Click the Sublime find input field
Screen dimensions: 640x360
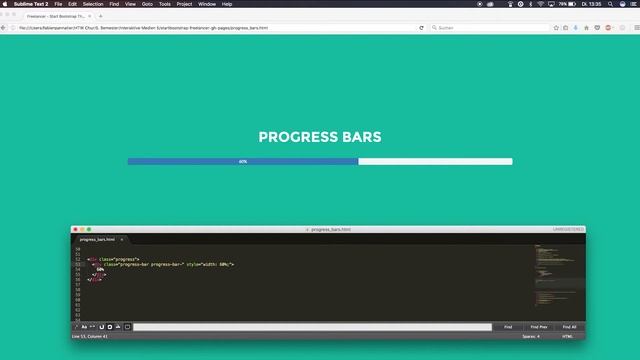(x=312, y=327)
